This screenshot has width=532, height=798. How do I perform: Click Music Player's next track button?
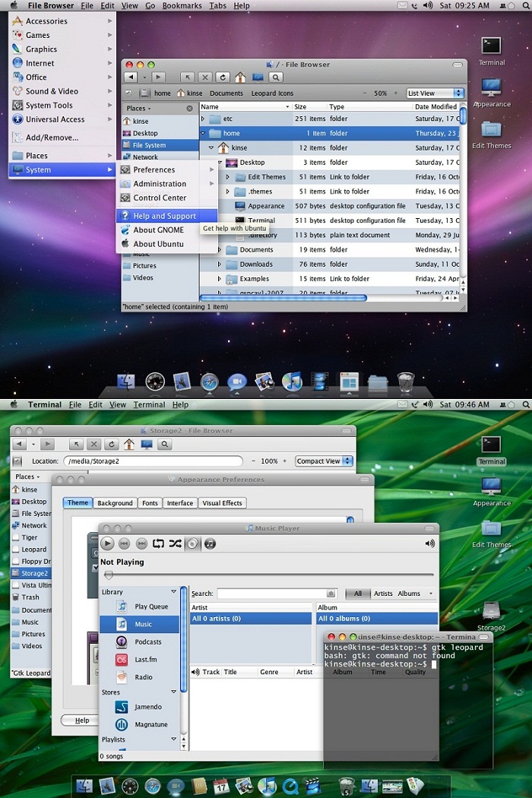141,544
